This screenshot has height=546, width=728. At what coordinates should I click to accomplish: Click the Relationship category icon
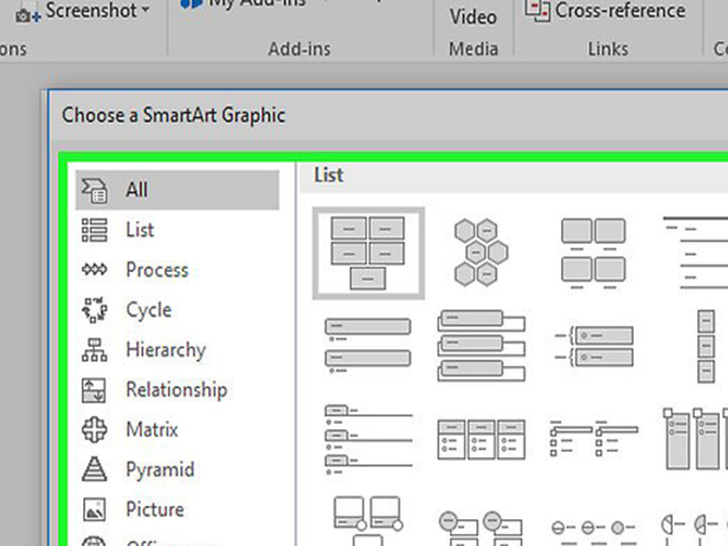tap(94, 390)
